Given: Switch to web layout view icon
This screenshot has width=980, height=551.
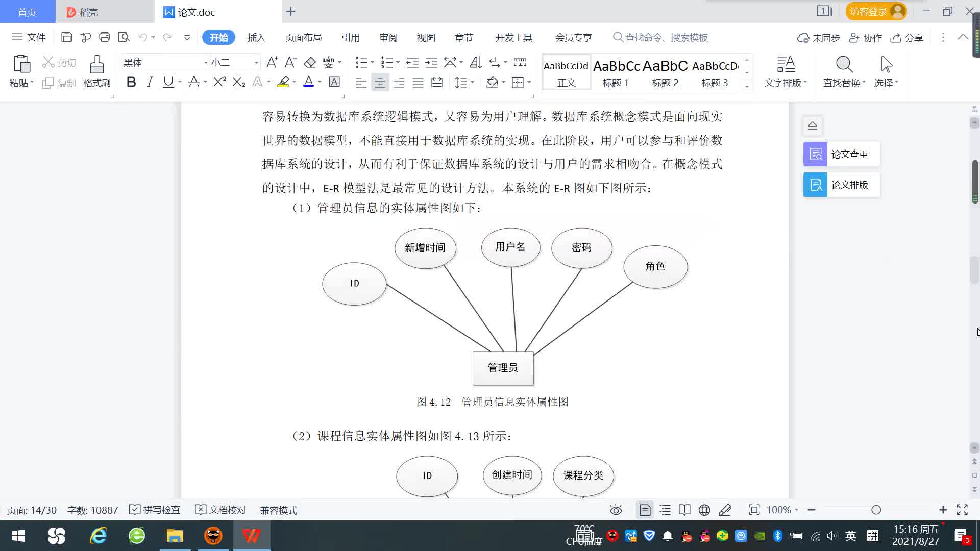Looking at the screenshot, I should pyautogui.click(x=704, y=510).
